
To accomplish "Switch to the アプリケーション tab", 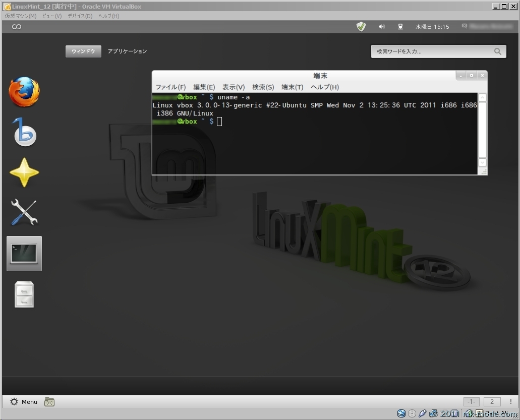I will [x=127, y=51].
